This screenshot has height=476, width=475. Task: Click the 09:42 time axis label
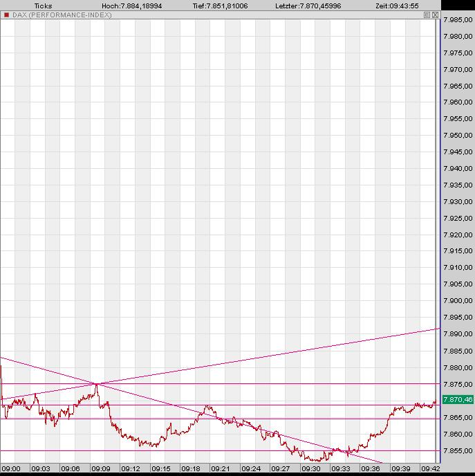430,468
